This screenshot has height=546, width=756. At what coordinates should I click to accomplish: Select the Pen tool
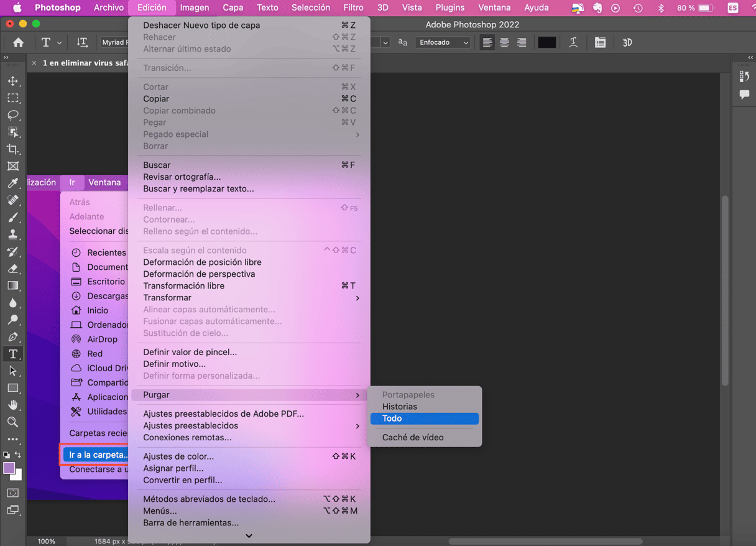(12, 337)
